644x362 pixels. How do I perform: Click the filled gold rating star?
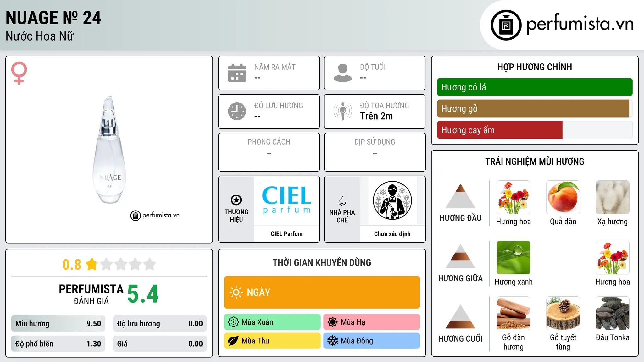coord(92,264)
